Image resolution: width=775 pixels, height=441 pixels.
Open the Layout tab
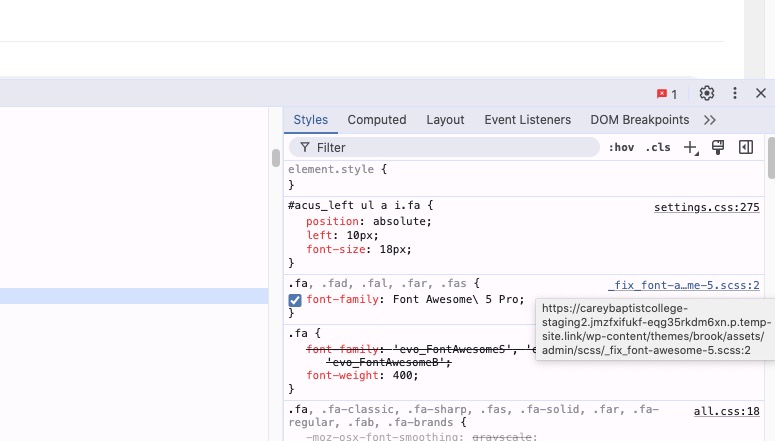[x=445, y=120]
